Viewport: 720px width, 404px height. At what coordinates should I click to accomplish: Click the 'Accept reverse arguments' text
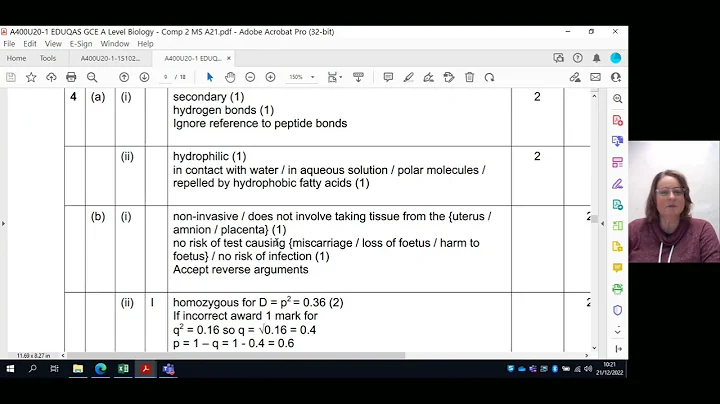(241, 269)
